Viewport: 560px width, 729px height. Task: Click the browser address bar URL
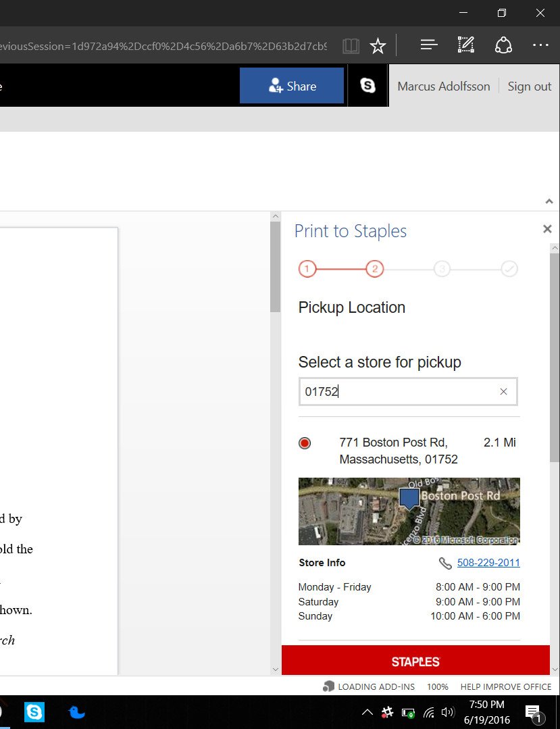pyautogui.click(x=163, y=46)
